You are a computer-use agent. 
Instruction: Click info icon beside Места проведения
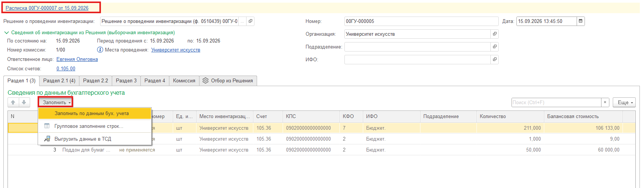pos(100,50)
